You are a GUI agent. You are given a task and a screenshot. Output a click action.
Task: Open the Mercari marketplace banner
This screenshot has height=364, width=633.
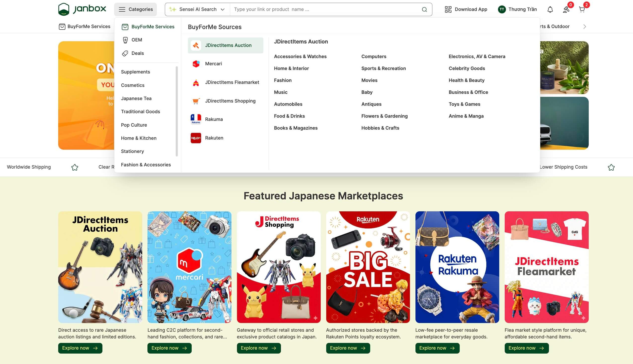pyautogui.click(x=189, y=267)
